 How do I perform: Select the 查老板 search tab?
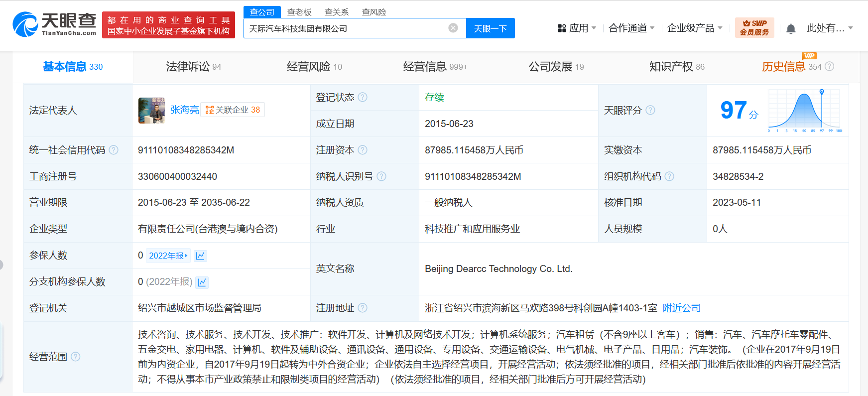[299, 12]
